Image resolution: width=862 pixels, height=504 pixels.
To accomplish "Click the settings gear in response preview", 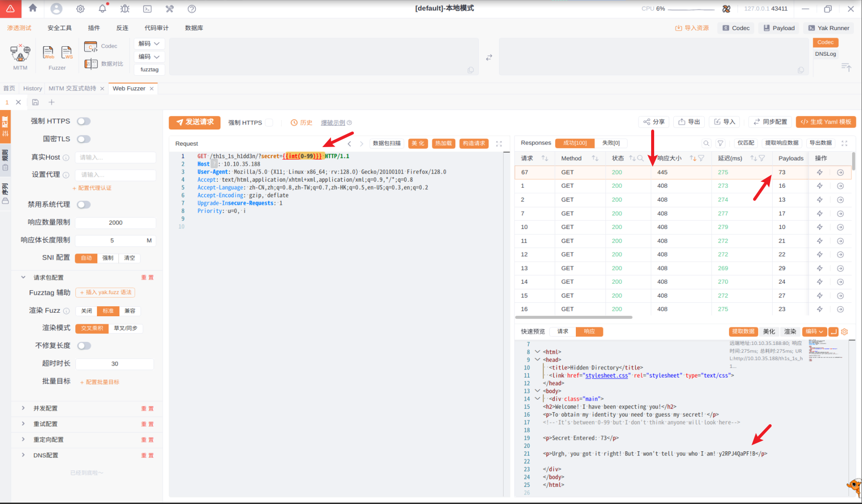I will pyautogui.click(x=844, y=332).
